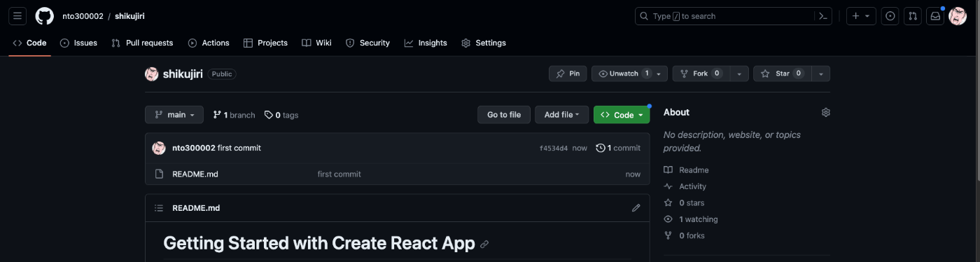This screenshot has width=980, height=262.
Task: Fork the repository
Action: tap(701, 74)
